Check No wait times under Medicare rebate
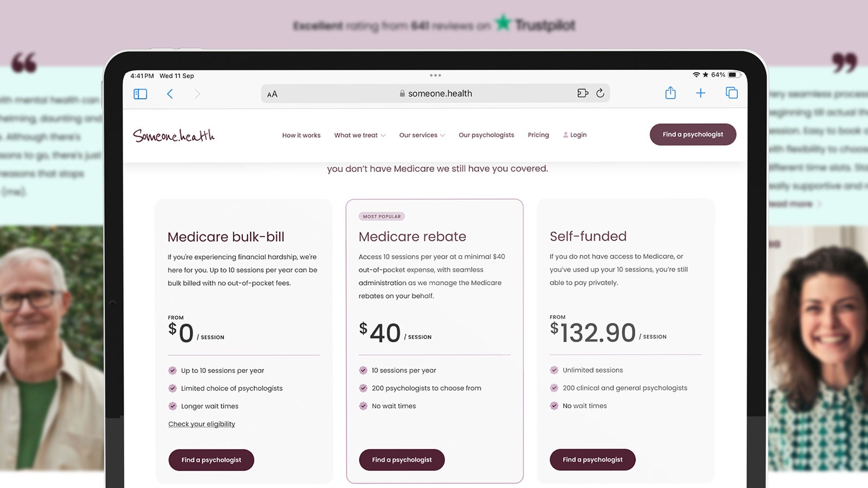This screenshot has width=868, height=488. [x=363, y=406]
